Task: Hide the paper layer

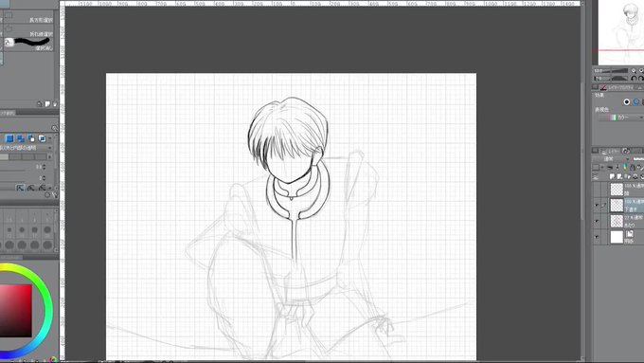Action: point(597,237)
